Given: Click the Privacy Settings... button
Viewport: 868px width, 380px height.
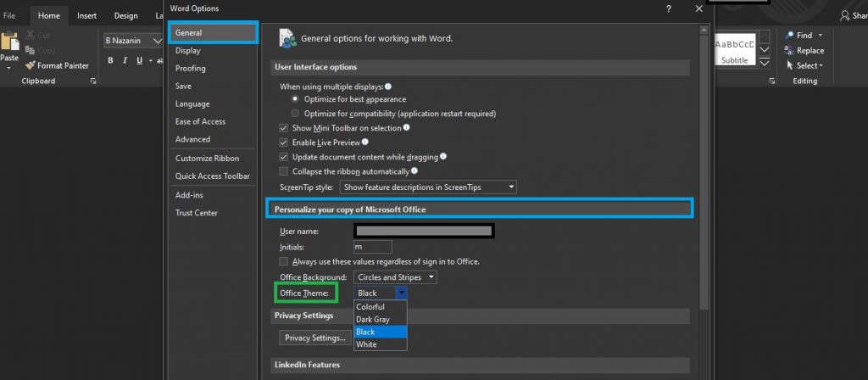Looking at the screenshot, I should pos(315,338).
